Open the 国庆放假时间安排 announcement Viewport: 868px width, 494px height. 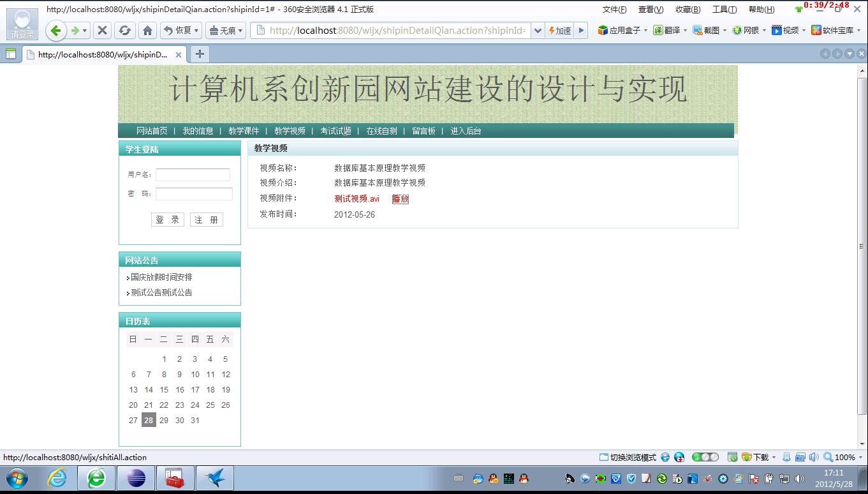161,277
